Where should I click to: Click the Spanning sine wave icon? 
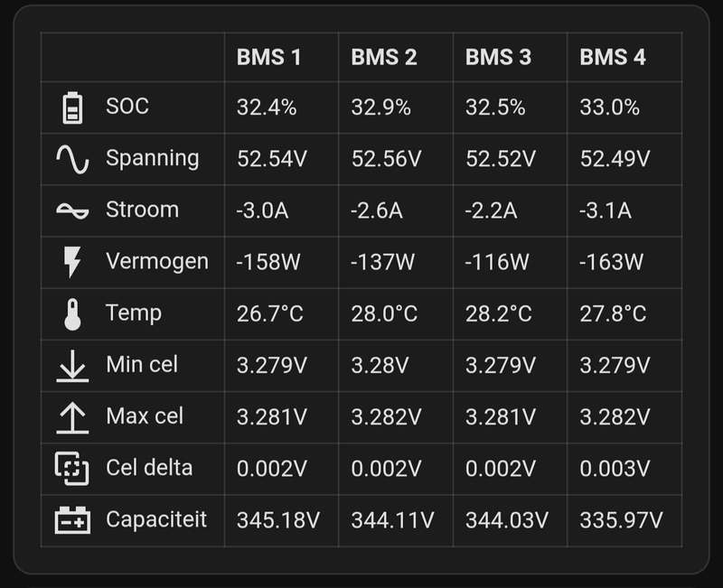coord(72,160)
